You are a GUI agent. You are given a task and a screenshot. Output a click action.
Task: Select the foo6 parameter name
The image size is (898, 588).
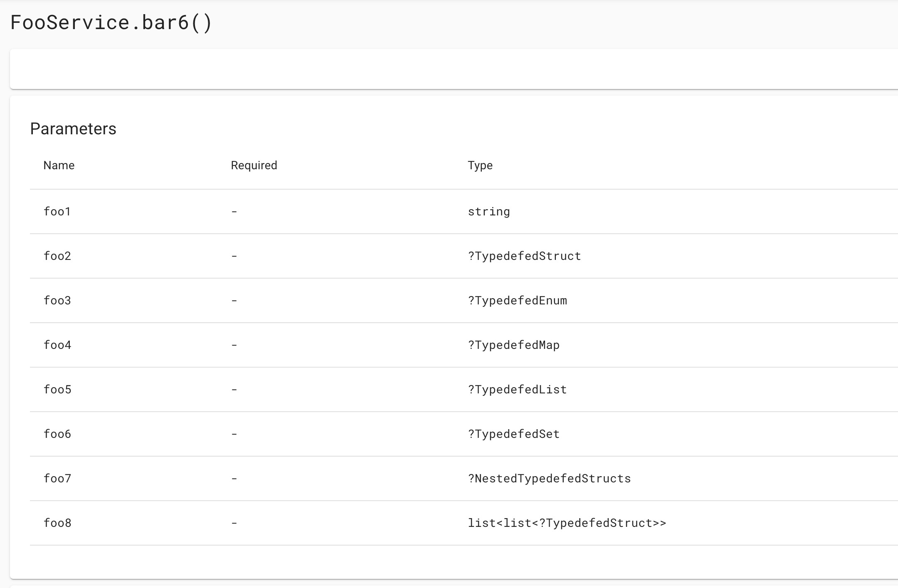click(57, 434)
